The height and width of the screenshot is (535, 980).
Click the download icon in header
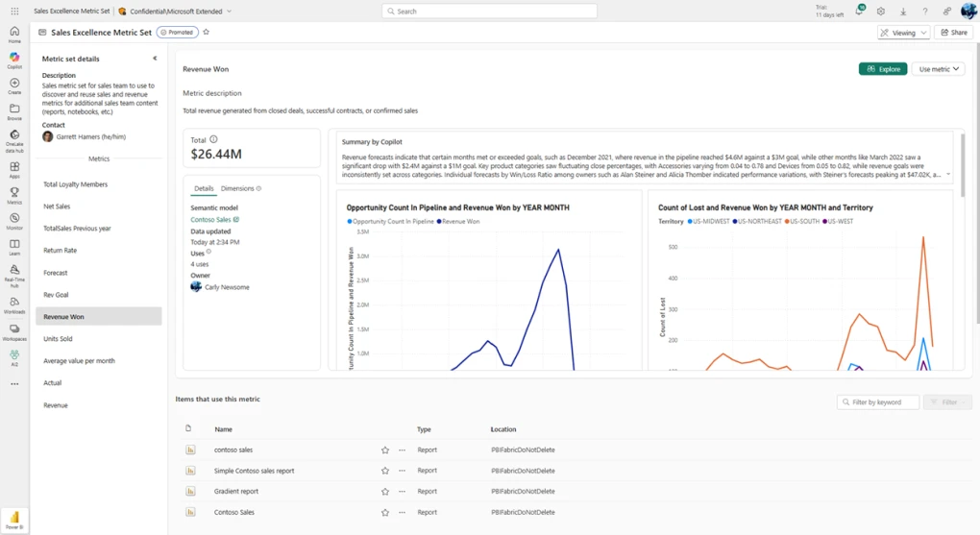pyautogui.click(x=903, y=12)
